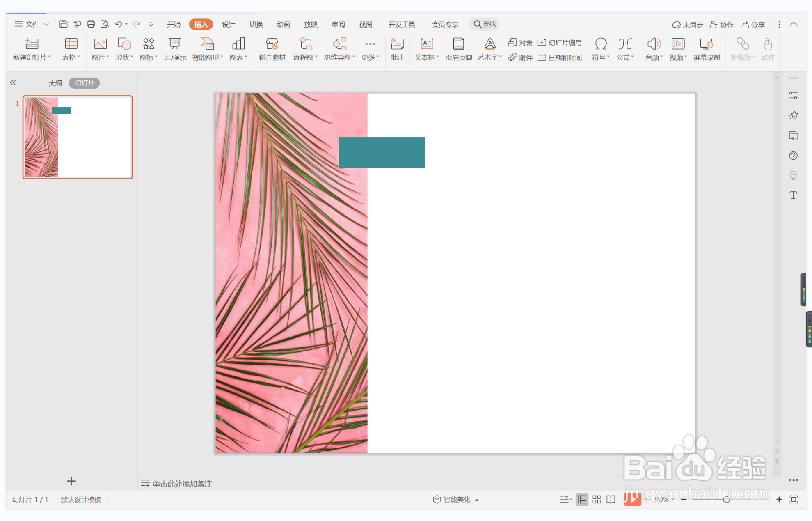Switch to the 大纲 outline pane
This screenshot has height=521, width=812.
point(55,83)
